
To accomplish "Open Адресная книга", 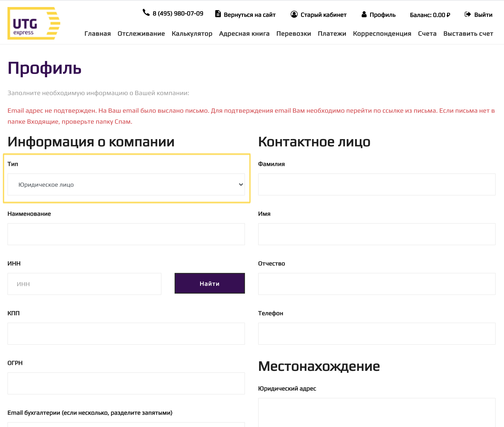I will point(244,34).
